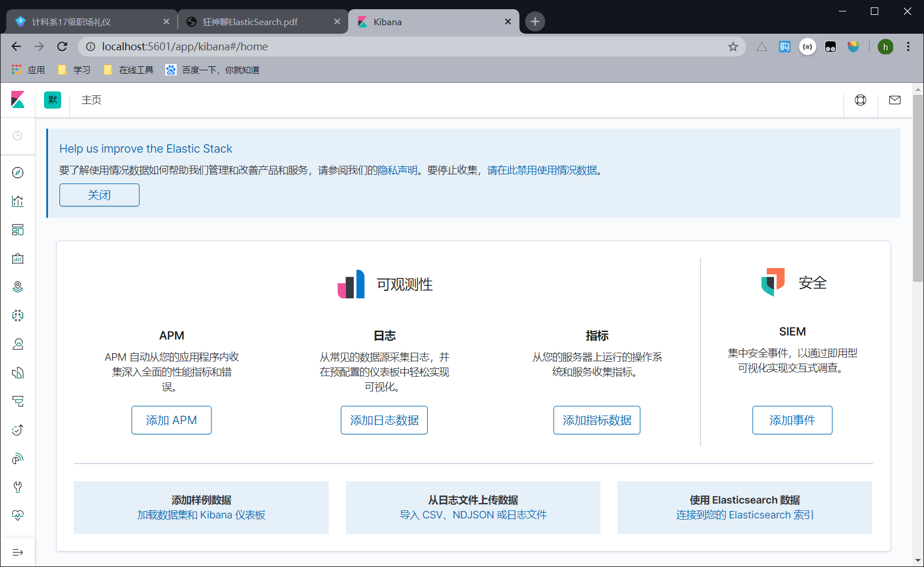Expand the Kibana side navigation
This screenshot has height=567, width=924.
(x=18, y=552)
